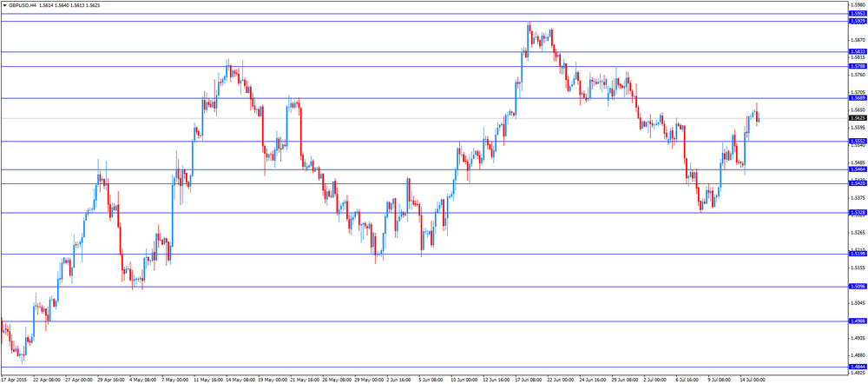This screenshot has height=384, width=868.
Task: Click the 14 May 08:00 time label
Action: pyautogui.click(x=240, y=381)
